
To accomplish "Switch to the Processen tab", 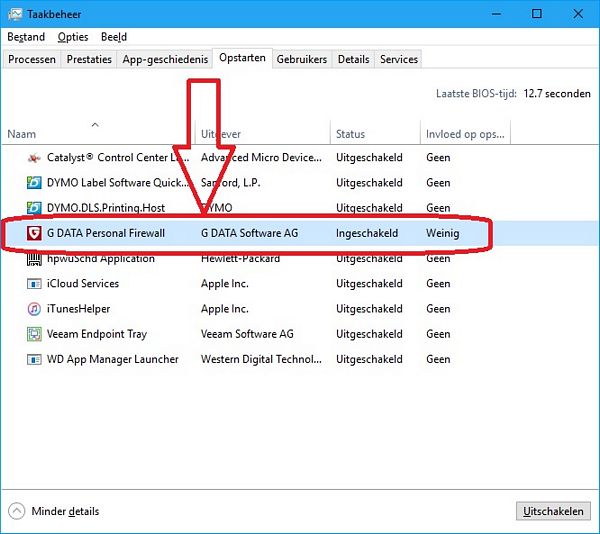I will (32, 59).
